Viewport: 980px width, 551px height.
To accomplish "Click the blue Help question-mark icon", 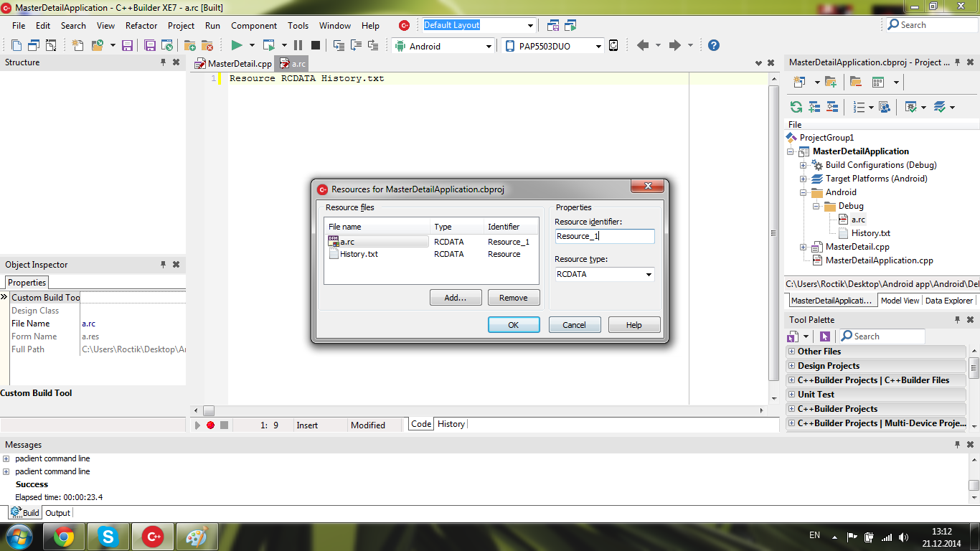I will point(713,45).
